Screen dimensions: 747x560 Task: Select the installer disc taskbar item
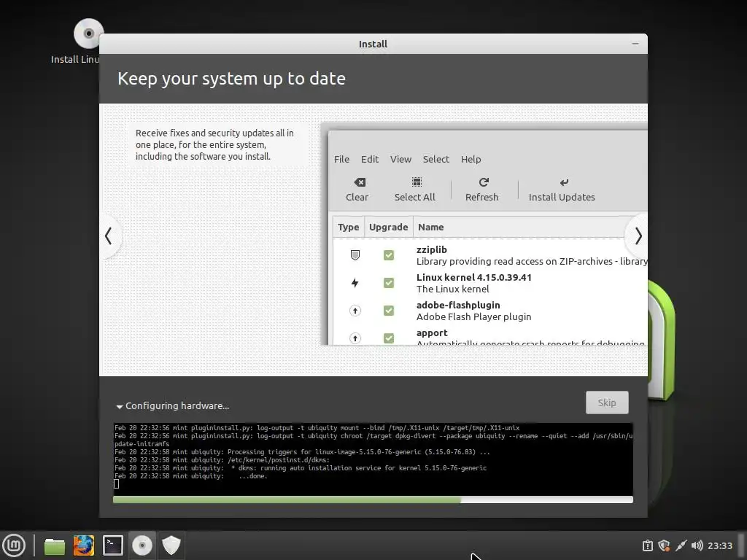[142, 545]
